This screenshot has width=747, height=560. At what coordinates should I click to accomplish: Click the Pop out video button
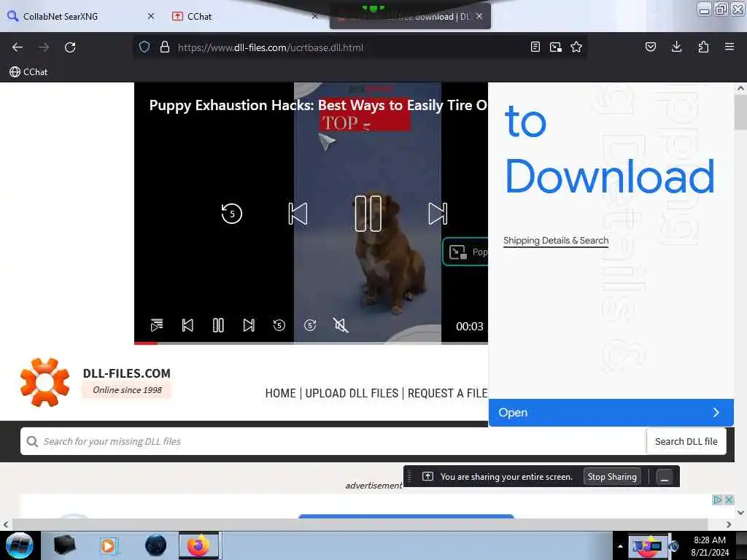(465, 252)
